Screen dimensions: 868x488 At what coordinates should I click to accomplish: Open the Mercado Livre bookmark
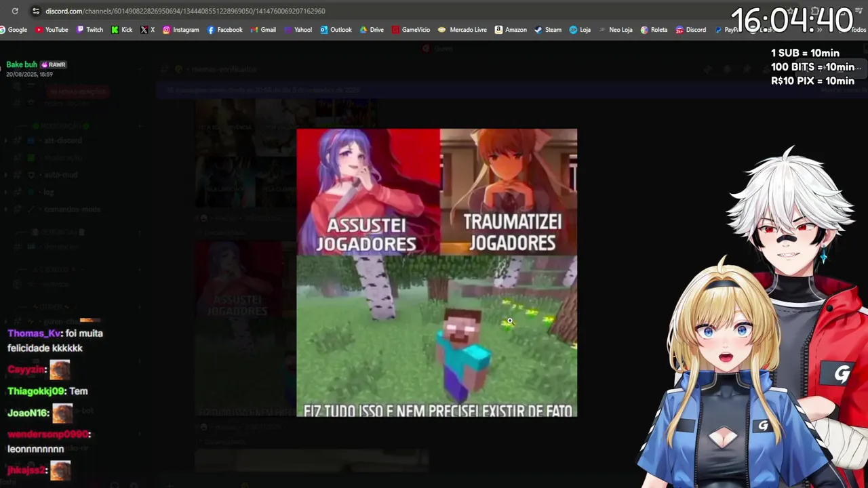pos(462,30)
